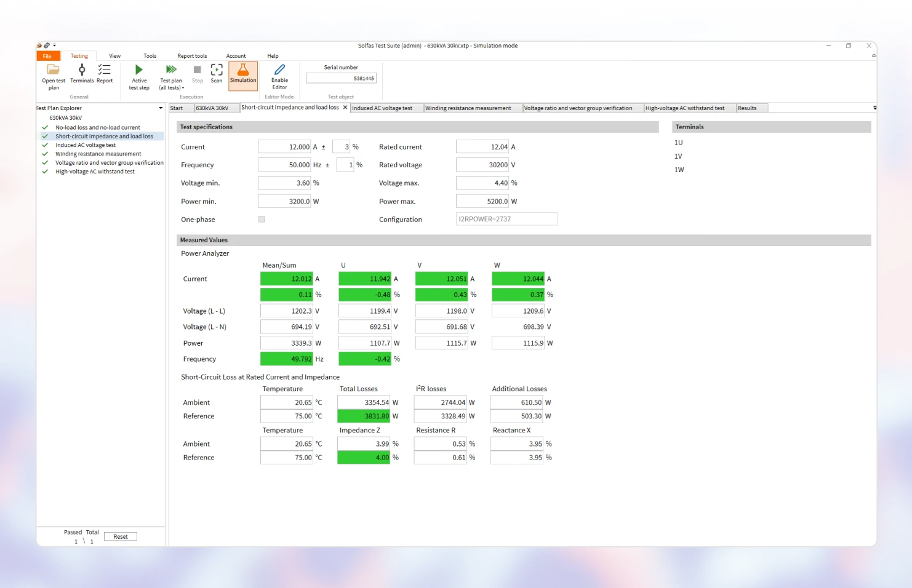The width and height of the screenshot is (912, 588).
Task: Switch to the Winding resistance measurement tab
Action: click(471, 108)
